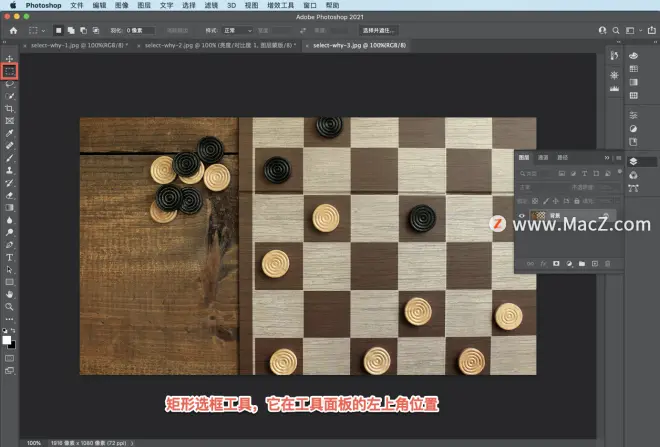660x447 pixels.
Task: Select the Crop tool
Action: coord(9,109)
